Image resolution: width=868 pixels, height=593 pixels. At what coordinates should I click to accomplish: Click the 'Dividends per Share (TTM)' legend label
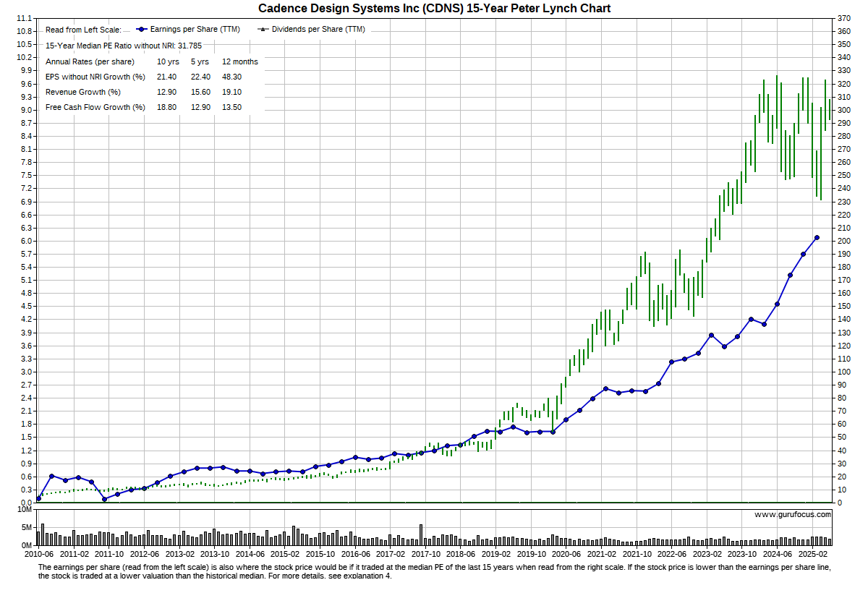[318, 30]
